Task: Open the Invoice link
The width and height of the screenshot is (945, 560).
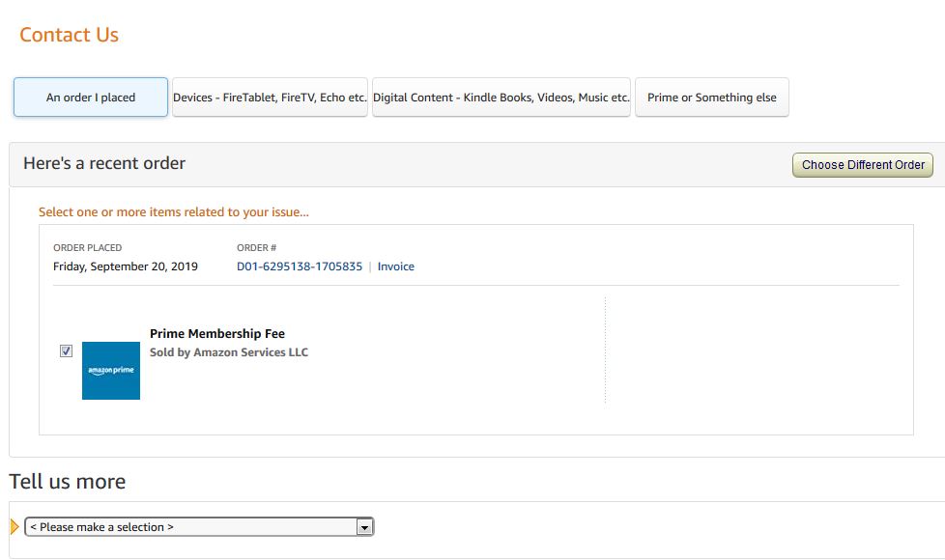Action: (396, 266)
